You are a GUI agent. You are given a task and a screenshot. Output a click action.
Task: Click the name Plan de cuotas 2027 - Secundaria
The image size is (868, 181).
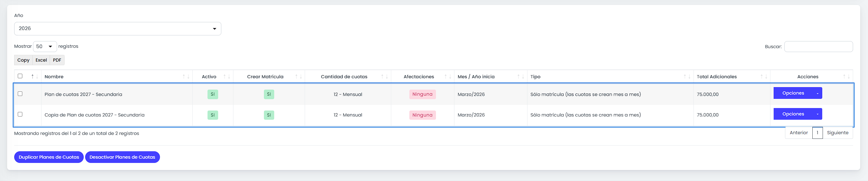(x=83, y=95)
